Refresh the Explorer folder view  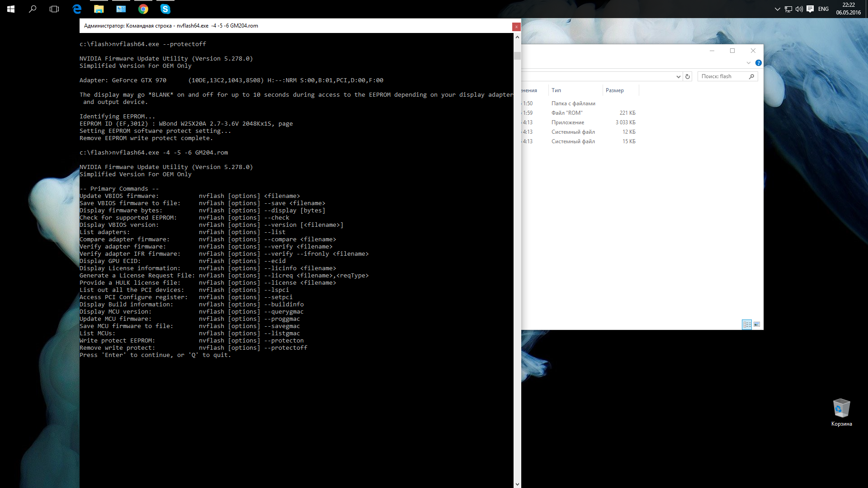coord(688,76)
